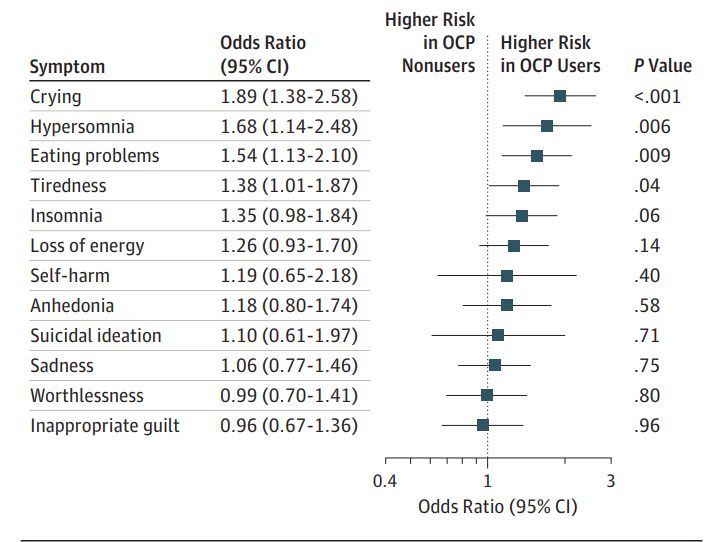Click the Crying odds ratio square marker
The width and height of the screenshot is (713, 542).
point(560,96)
